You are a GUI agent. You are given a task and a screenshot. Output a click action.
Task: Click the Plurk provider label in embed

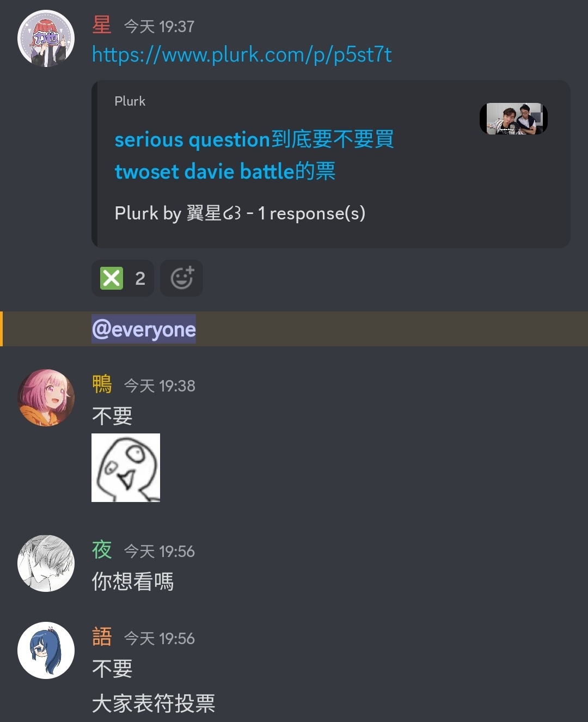click(x=130, y=101)
